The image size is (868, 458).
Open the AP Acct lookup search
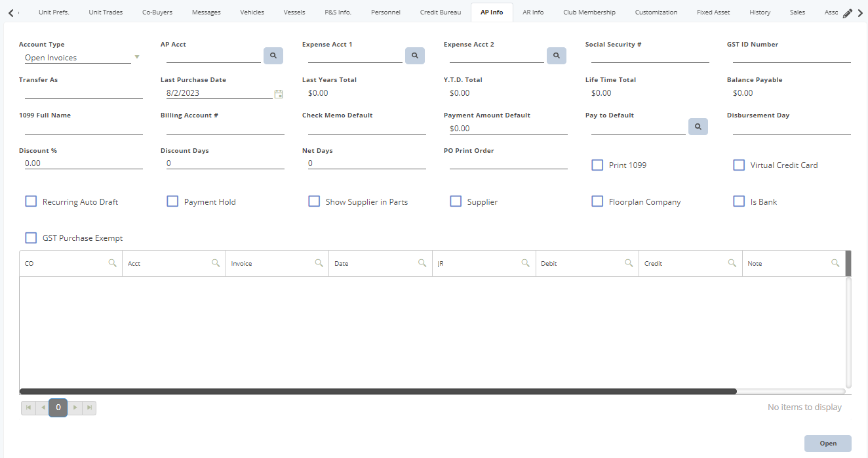click(x=273, y=56)
